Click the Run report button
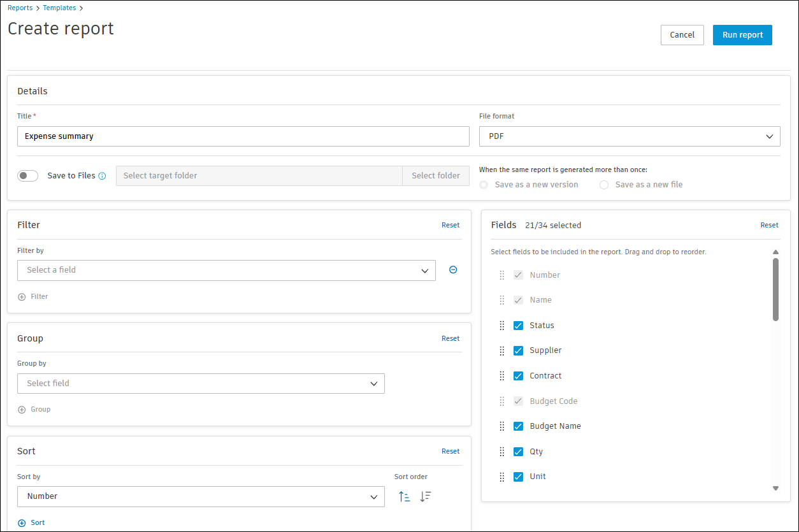799x532 pixels. [x=742, y=35]
